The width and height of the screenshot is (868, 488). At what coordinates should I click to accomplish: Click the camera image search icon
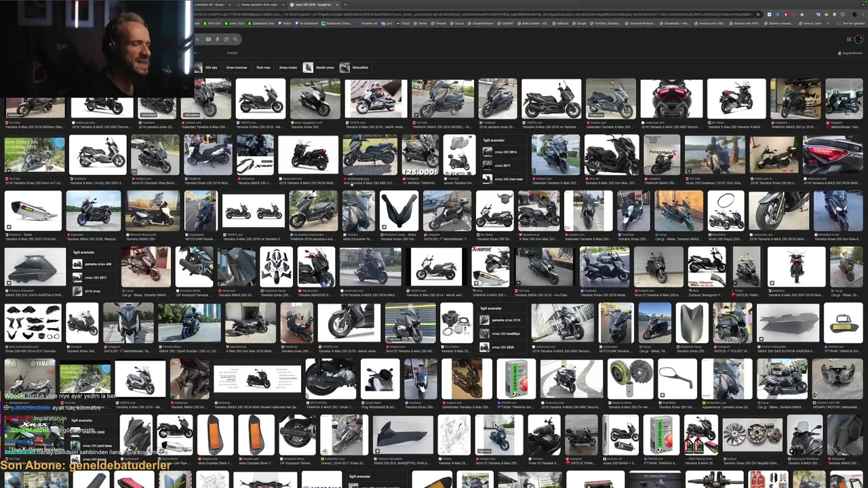tap(226, 39)
